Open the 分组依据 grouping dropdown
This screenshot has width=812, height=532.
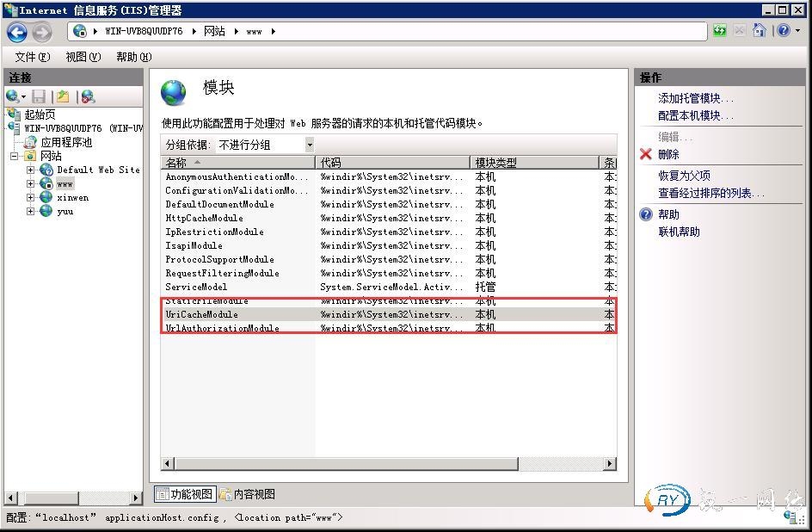(310, 145)
